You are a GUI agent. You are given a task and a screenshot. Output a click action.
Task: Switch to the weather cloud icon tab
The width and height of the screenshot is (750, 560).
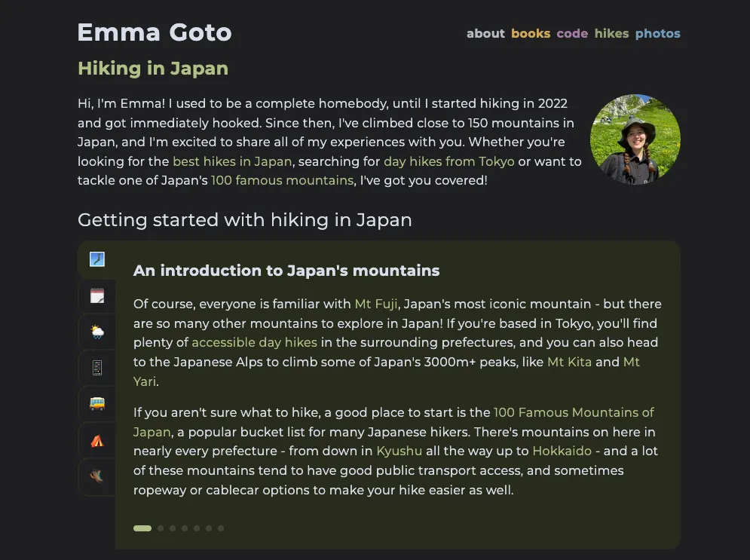pyautogui.click(x=96, y=332)
